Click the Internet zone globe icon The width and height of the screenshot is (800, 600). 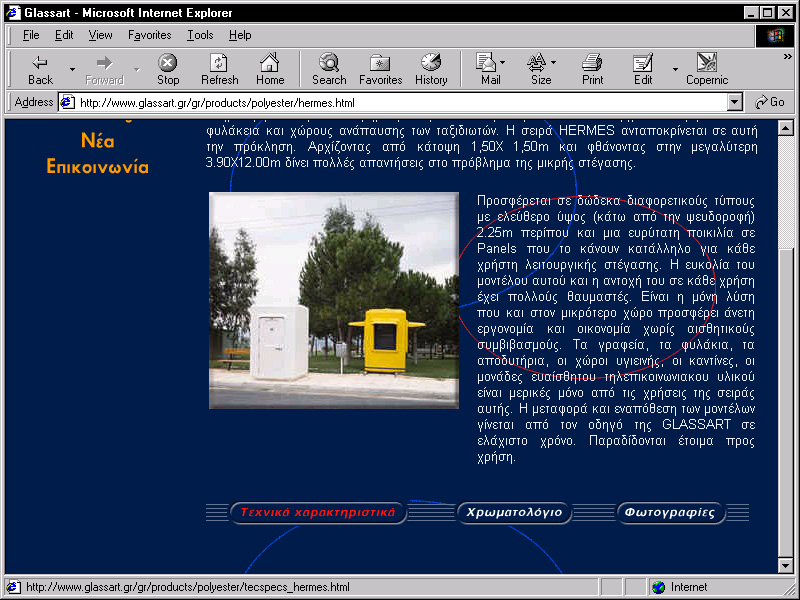tap(659, 587)
